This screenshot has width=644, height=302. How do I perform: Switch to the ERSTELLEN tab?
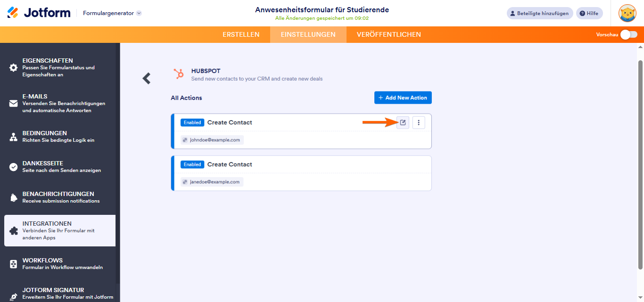(241, 34)
